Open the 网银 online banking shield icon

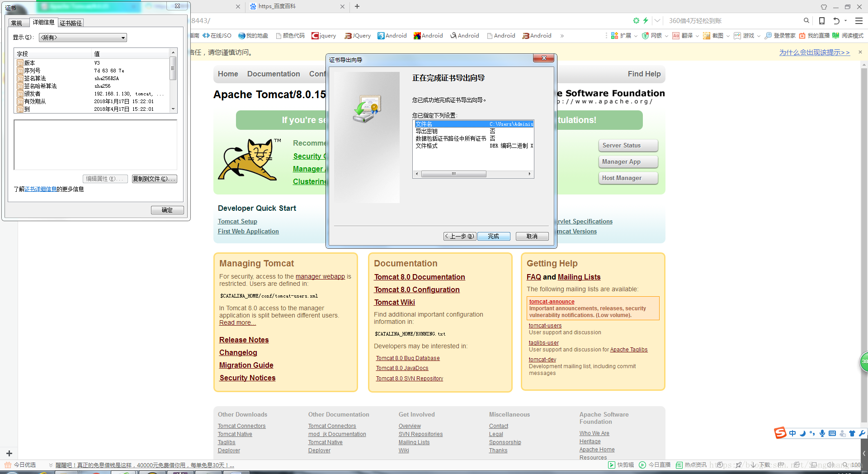[x=645, y=36]
